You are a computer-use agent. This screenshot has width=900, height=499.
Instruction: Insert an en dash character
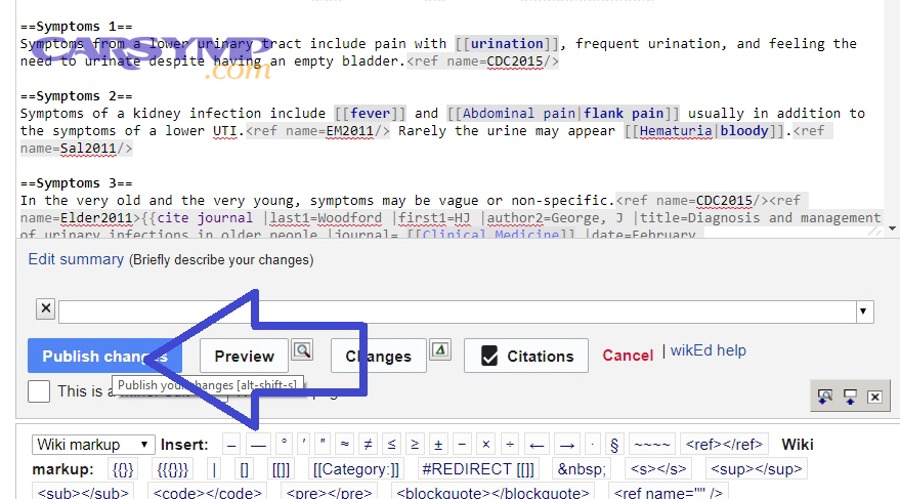point(231,444)
